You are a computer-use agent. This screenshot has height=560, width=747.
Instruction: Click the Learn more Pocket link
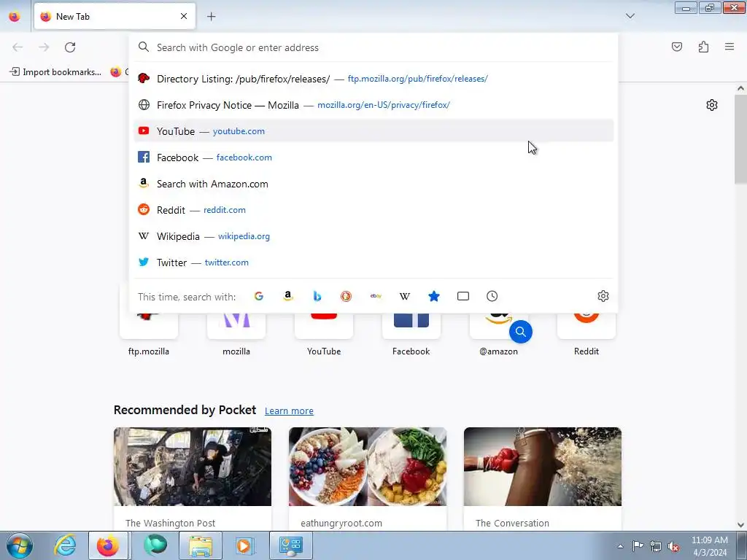point(289,411)
